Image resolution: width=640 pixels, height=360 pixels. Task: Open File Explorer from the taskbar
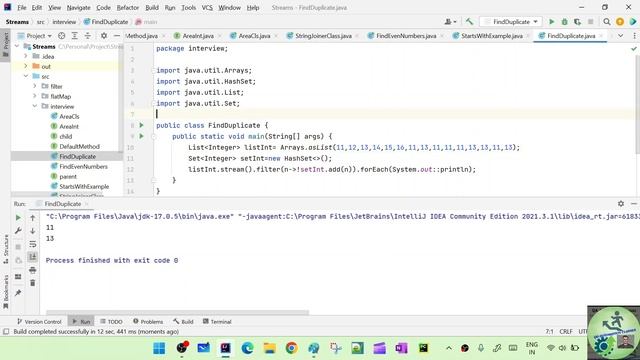tap(269, 348)
